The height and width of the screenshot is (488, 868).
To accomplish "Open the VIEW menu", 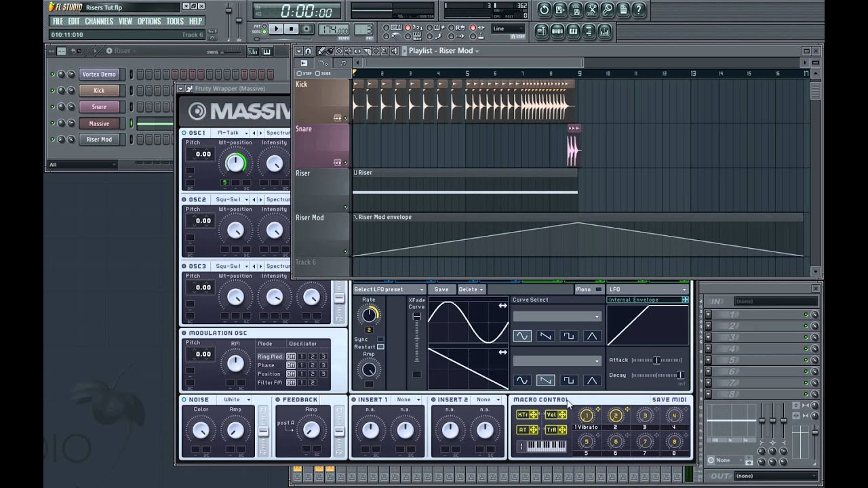I will [x=125, y=21].
